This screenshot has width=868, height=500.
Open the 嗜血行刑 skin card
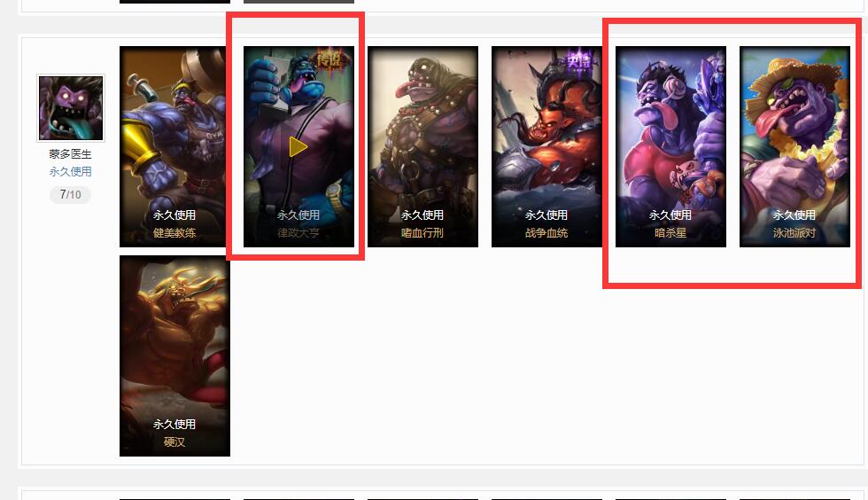[x=423, y=146]
